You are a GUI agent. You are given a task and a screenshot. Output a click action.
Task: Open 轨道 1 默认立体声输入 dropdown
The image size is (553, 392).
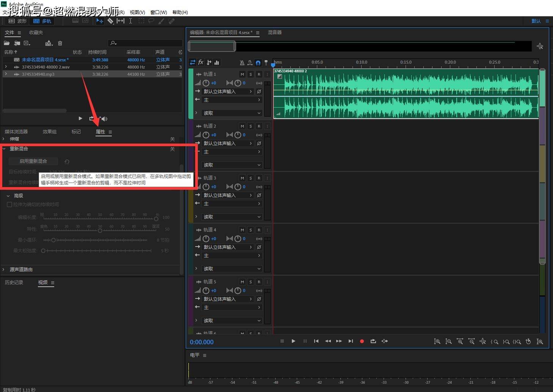coord(228,92)
